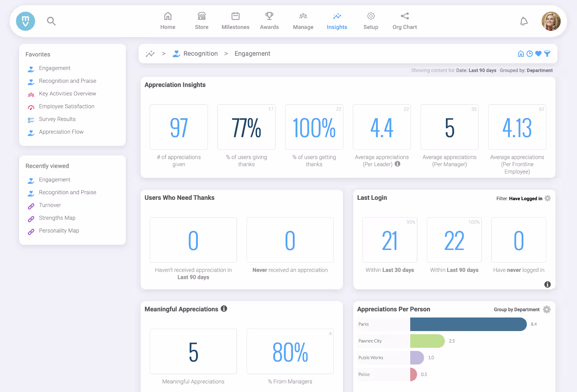
Task: Open the Awards trophy icon
Action: pyautogui.click(x=269, y=16)
